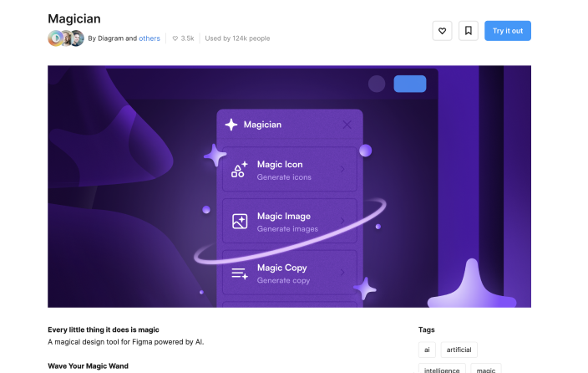
Task: Click the Magic Copy text lines icon
Action: (240, 273)
